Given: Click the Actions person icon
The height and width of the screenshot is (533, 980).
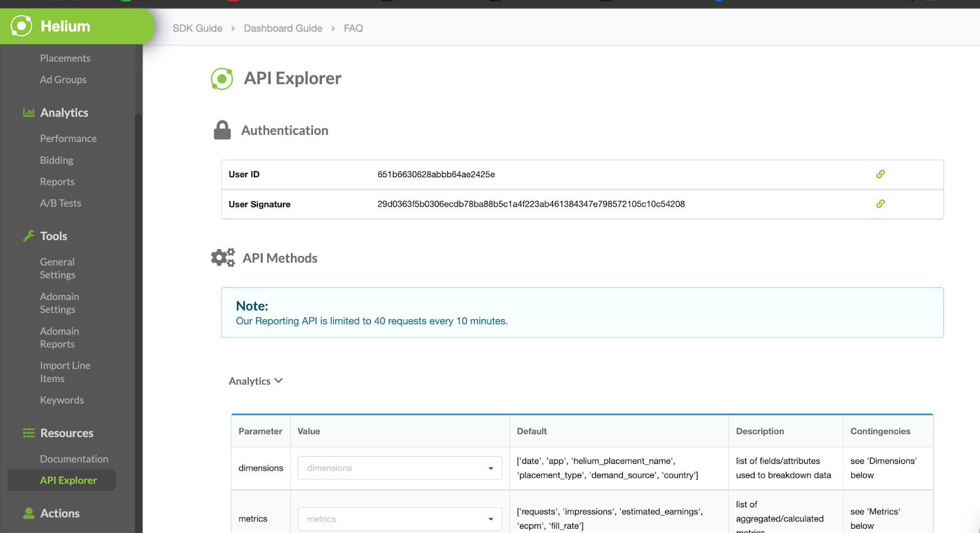Looking at the screenshot, I should tap(29, 513).
